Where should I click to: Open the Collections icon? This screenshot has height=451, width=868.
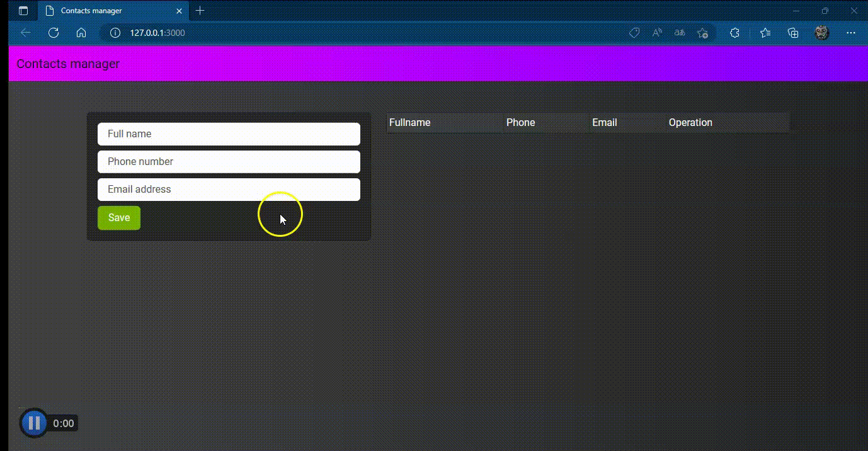[x=793, y=33]
